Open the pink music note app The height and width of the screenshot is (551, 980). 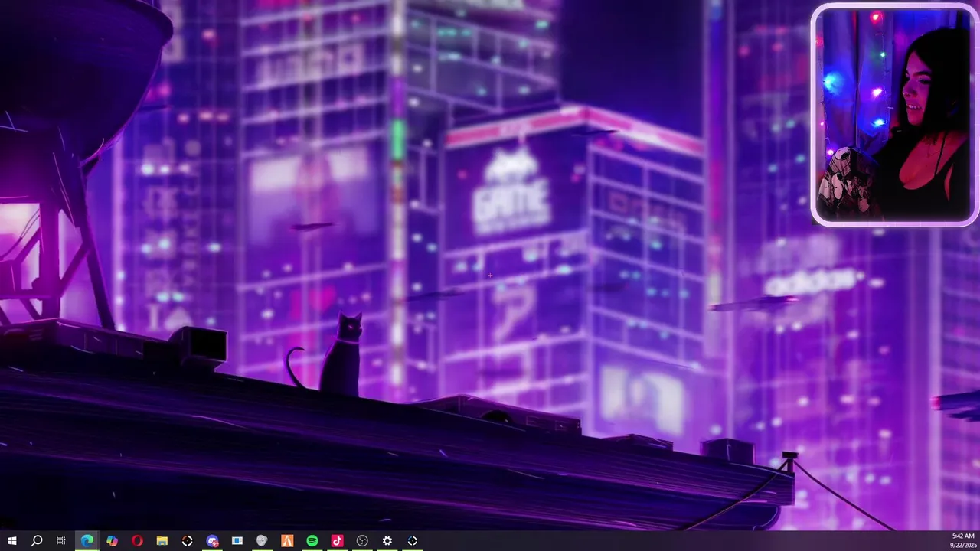coord(337,541)
